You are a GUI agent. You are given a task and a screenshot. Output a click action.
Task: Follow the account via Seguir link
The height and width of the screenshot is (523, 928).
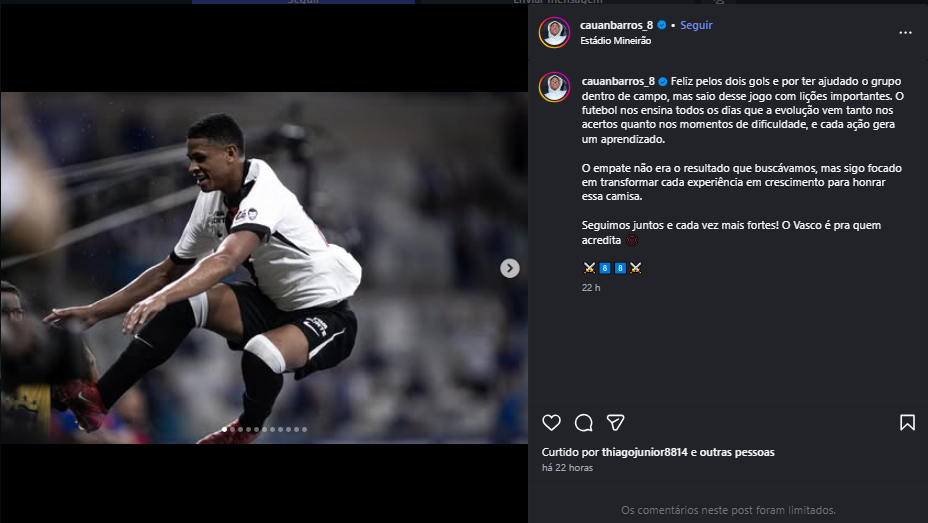pos(696,25)
